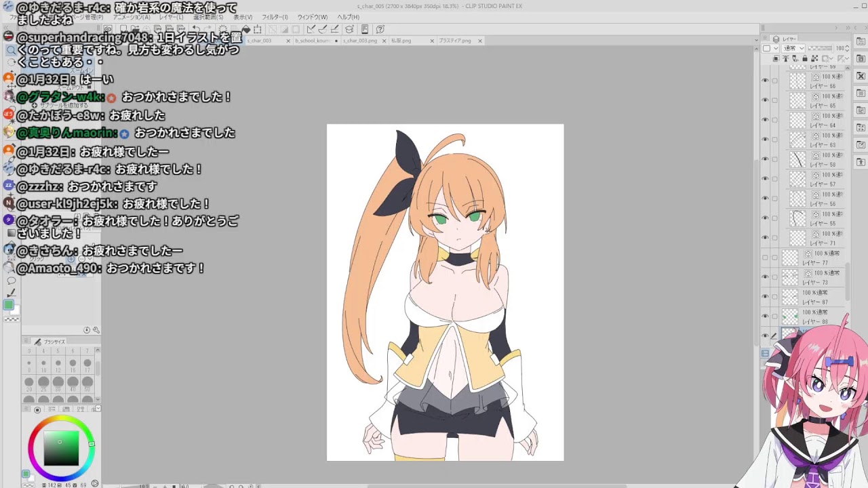Viewport: 868px width, 488px height.
Task: Open the 表示(V) menu
Action: (x=243, y=17)
